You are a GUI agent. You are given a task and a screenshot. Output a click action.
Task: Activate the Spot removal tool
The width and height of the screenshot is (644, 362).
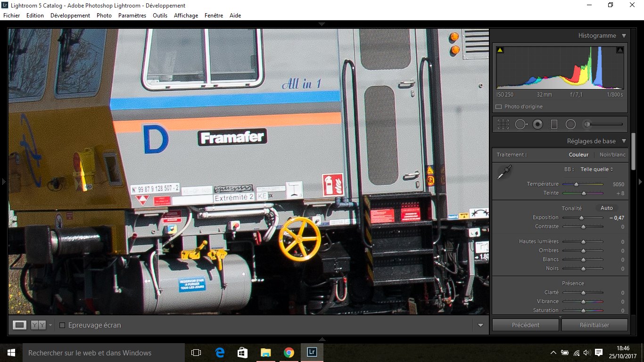pyautogui.click(x=520, y=124)
